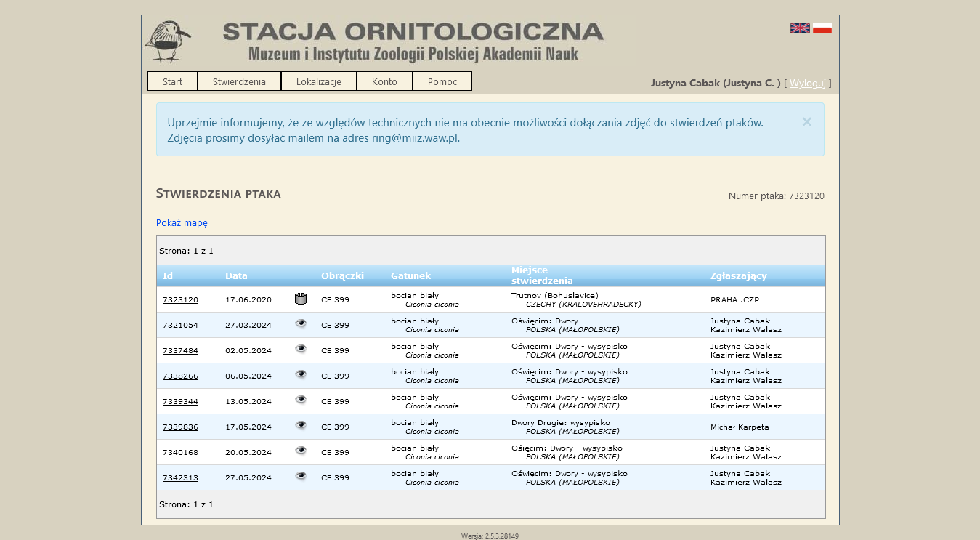Click the eye icon dated 02.05.2024
The height and width of the screenshot is (540, 980).
301,350
